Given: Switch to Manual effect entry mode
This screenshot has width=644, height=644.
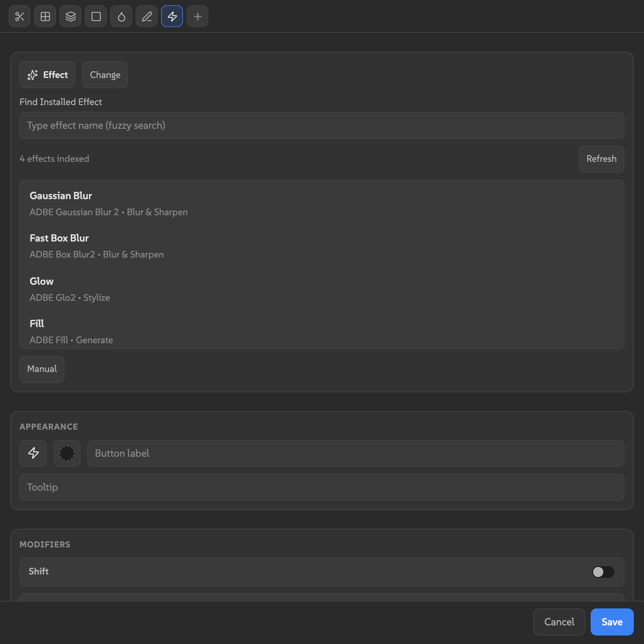Looking at the screenshot, I should [42, 369].
